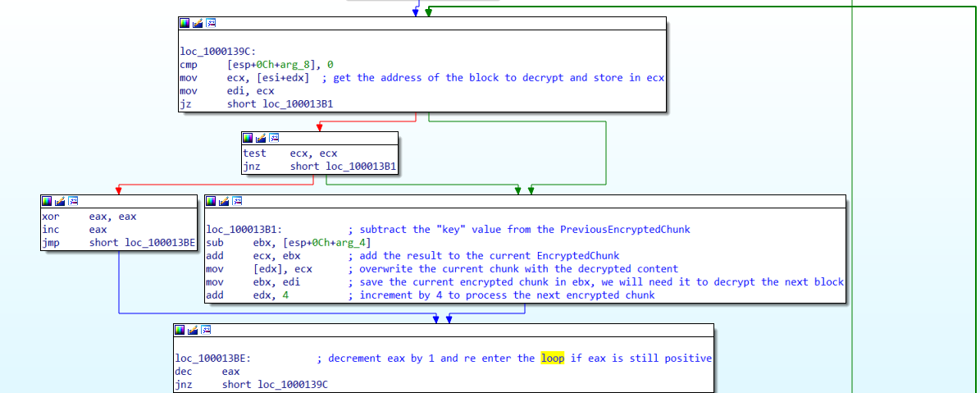The width and height of the screenshot is (980, 393).
Task: Follow loc_100013B1 operand in the jz instruction
Action: (x=297, y=104)
